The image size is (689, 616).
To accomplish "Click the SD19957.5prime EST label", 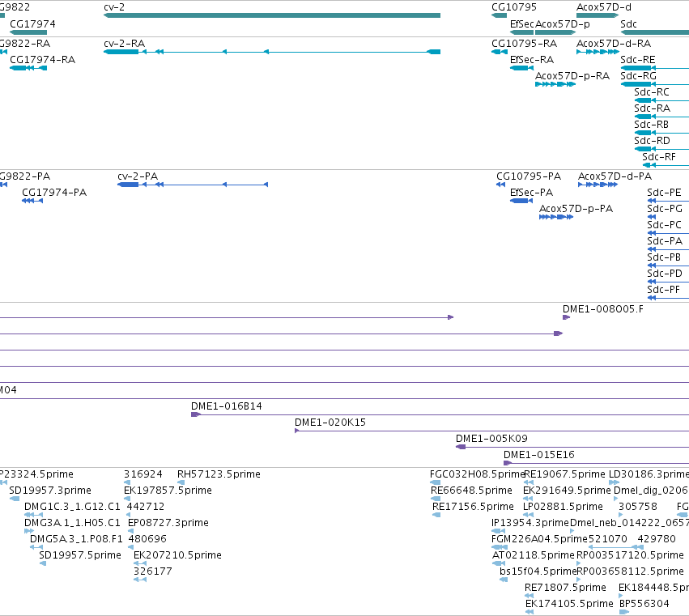I will pyautogui.click(x=80, y=556).
